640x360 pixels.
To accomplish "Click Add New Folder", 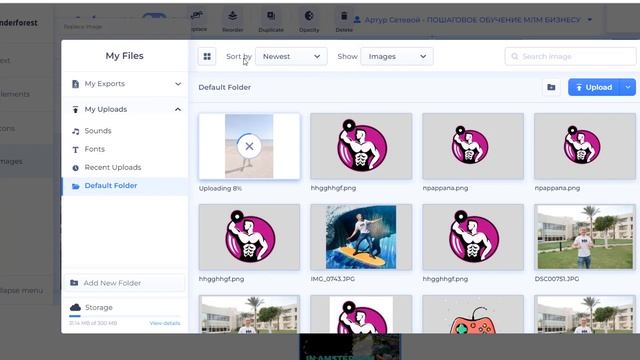I will click(x=124, y=283).
